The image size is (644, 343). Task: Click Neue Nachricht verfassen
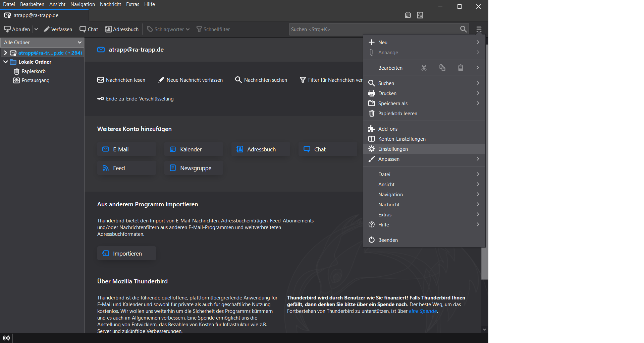point(191,80)
